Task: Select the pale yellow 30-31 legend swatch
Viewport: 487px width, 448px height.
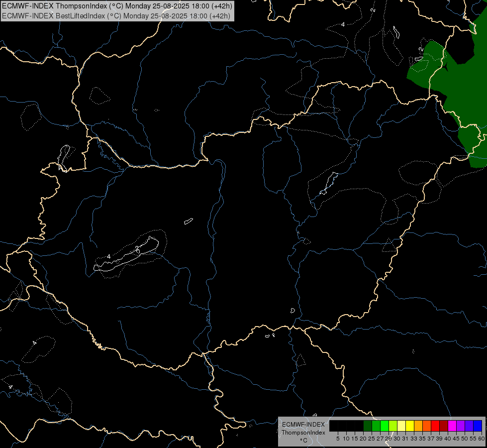Action: 401,426
